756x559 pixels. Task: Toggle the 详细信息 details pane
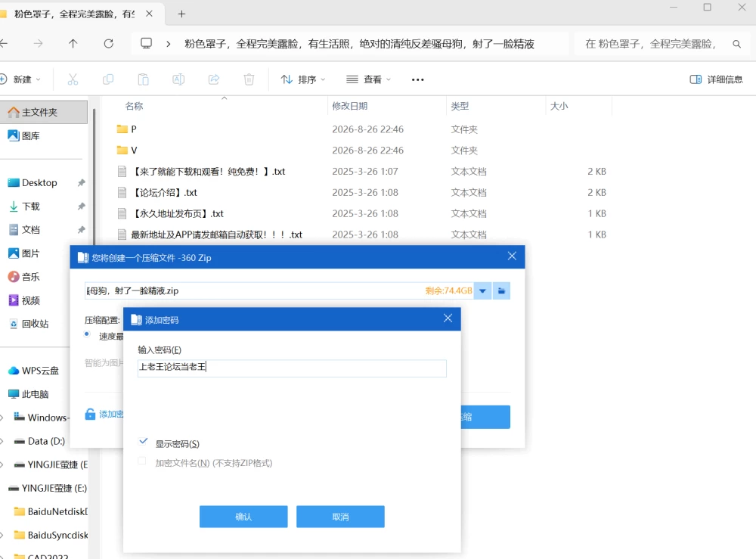pos(716,79)
